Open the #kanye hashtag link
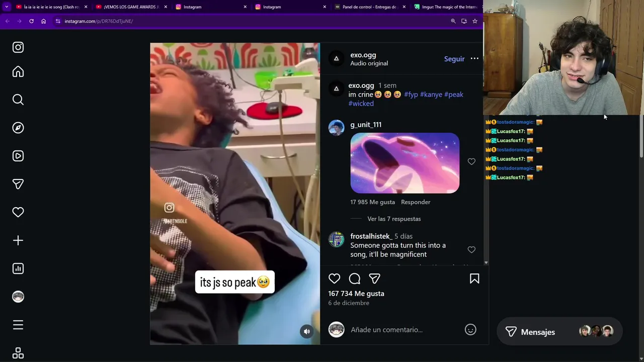Viewport: 644px width, 362px height. point(431,95)
